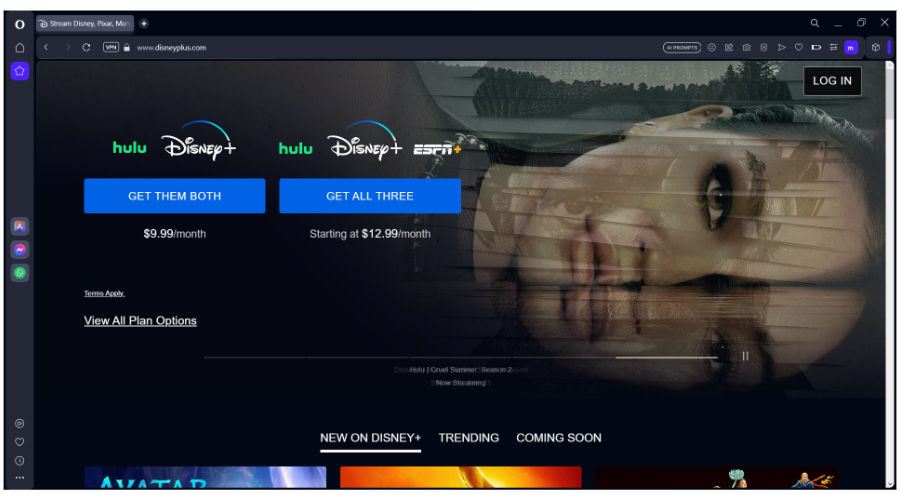This screenshot has height=500, width=900.
Task: Open easy setup sliders icon
Action: pos(833,48)
